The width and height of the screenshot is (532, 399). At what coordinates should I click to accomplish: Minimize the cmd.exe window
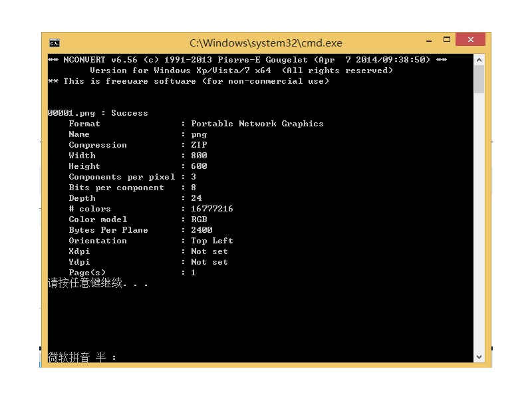425,41
